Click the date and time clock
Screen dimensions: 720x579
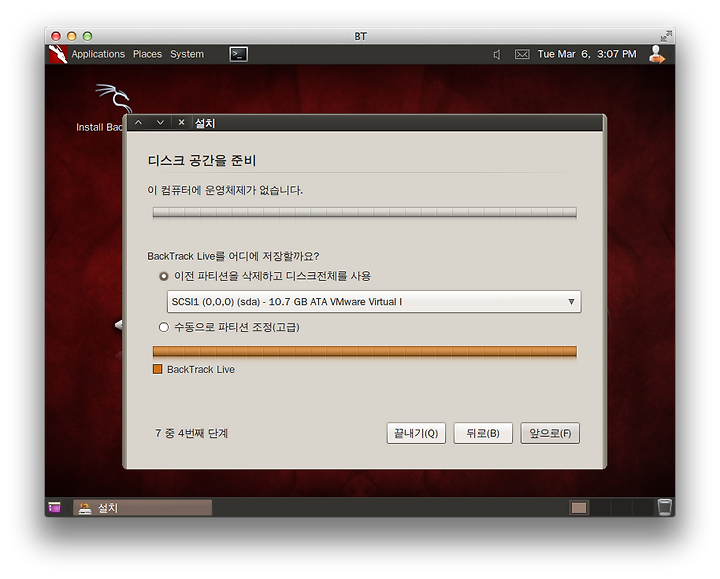pos(587,54)
